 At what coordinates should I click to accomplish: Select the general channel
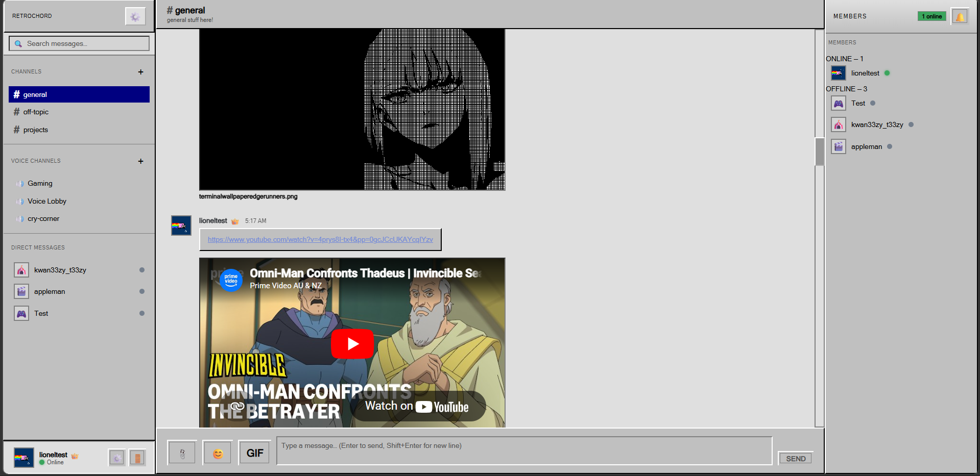pos(79,94)
